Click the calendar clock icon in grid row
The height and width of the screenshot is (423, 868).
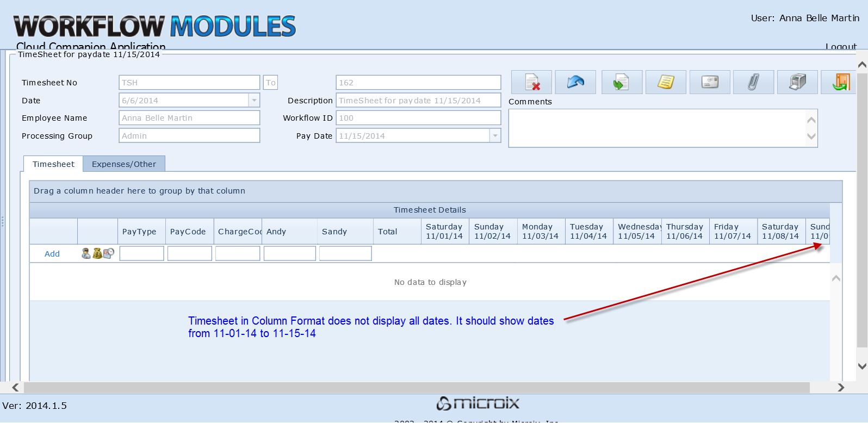click(109, 253)
